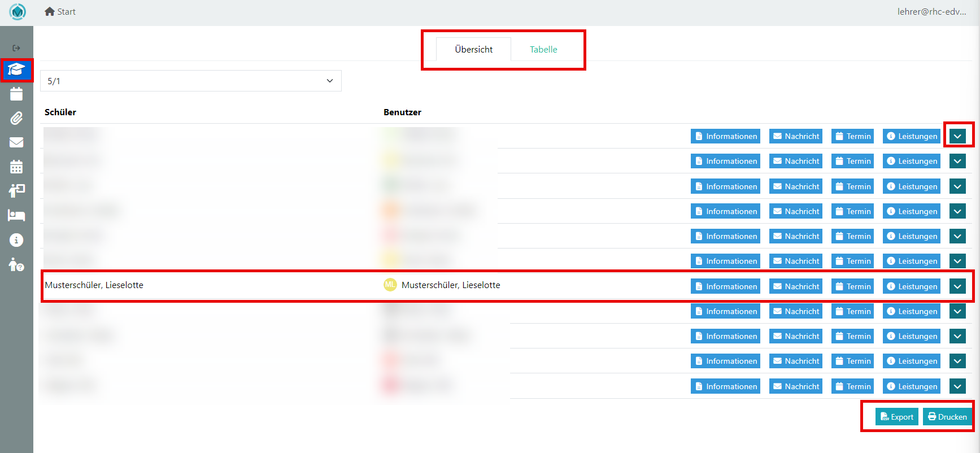
Task: Click the sidebar collapse arrow icon
Action: click(16, 48)
